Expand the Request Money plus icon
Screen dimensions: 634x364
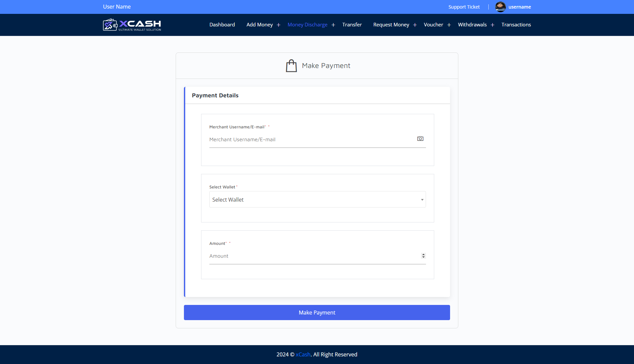click(415, 25)
